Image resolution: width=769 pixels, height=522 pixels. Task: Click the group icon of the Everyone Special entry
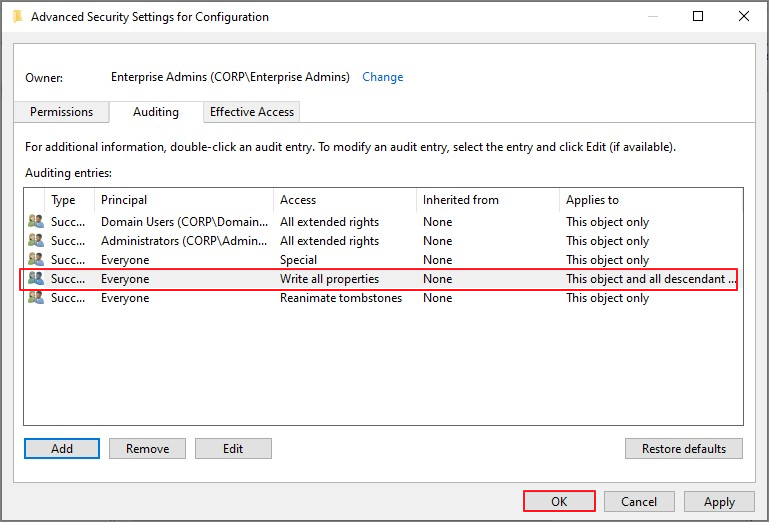pyautogui.click(x=36, y=260)
